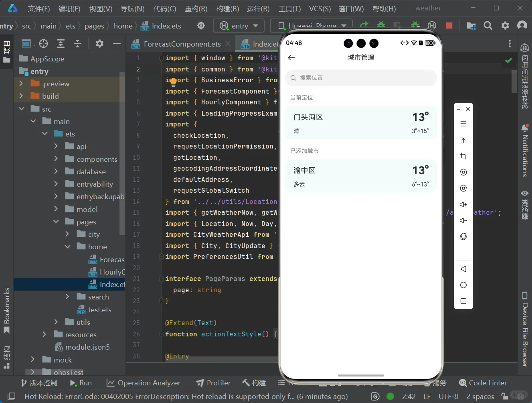Screen dimensions: 532x403
Task: Open the emulator hamburger menu
Action: click(463, 124)
